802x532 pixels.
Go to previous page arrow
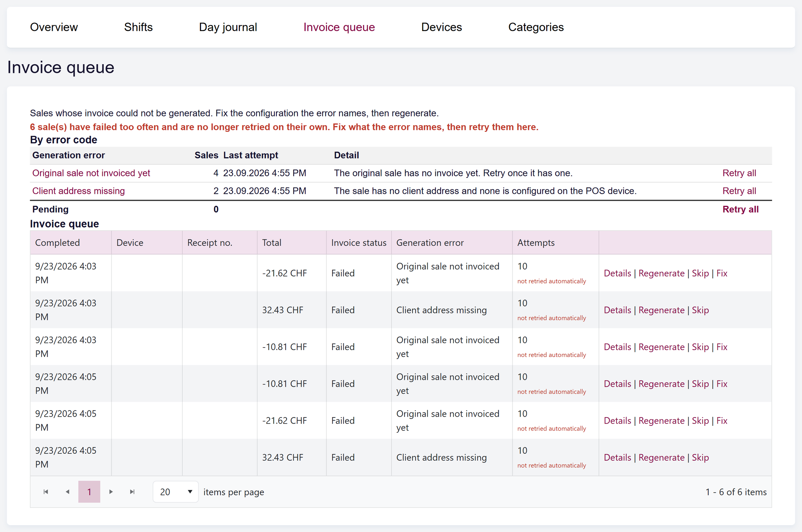pyautogui.click(x=68, y=492)
